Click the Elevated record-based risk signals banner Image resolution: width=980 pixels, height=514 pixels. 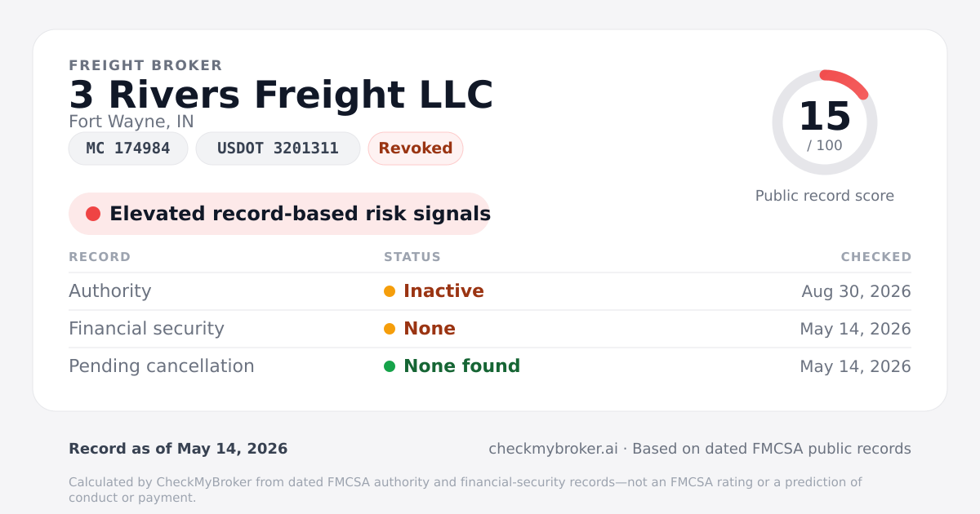click(279, 214)
